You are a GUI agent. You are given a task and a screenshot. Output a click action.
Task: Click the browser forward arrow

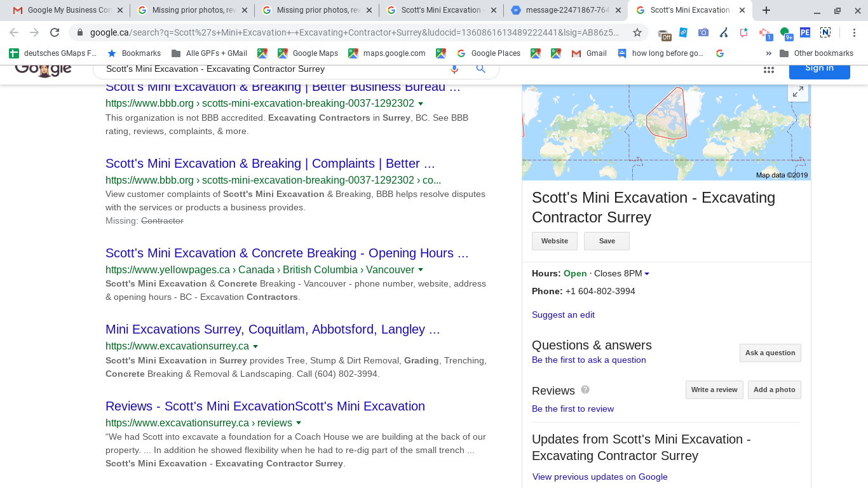[x=34, y=32]
